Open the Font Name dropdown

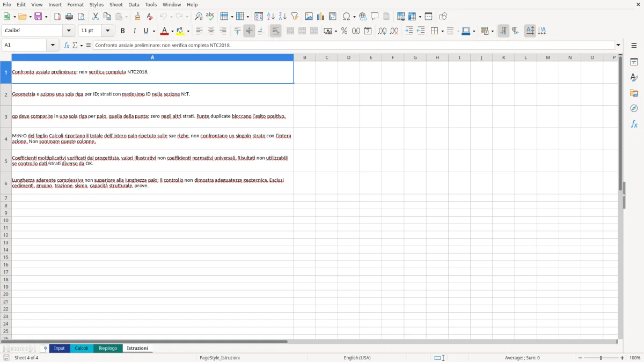69,31
